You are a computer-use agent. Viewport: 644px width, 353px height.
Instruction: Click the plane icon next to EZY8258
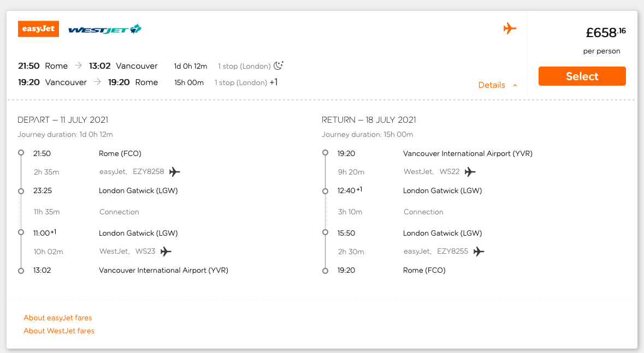[x=175, y=171]
